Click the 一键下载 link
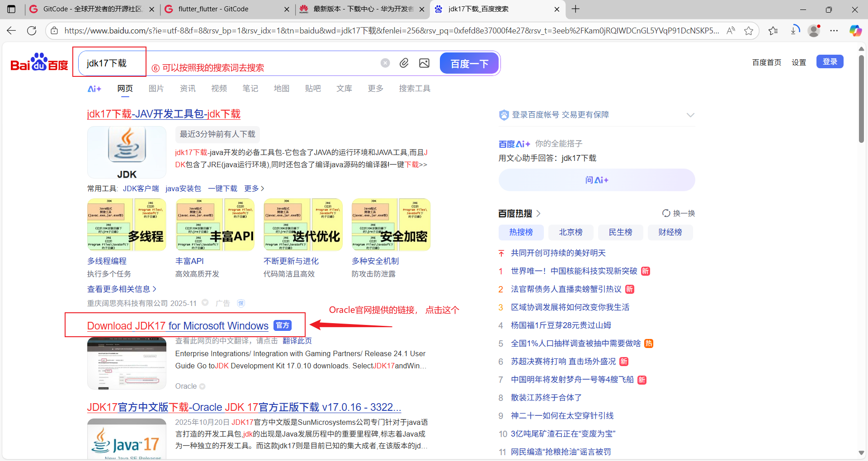This screenshot has width=868, height=461. 222,188
